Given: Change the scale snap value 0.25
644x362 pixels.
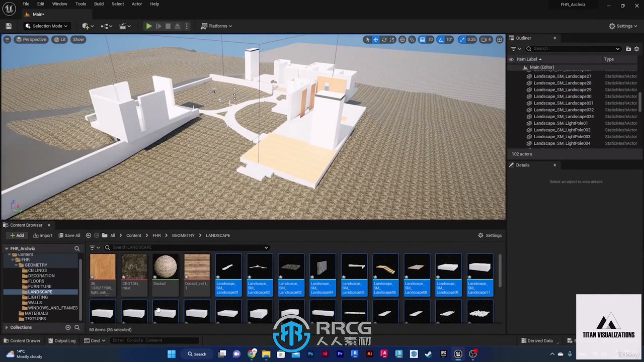Looking at the screenshot, I should 471,40.
